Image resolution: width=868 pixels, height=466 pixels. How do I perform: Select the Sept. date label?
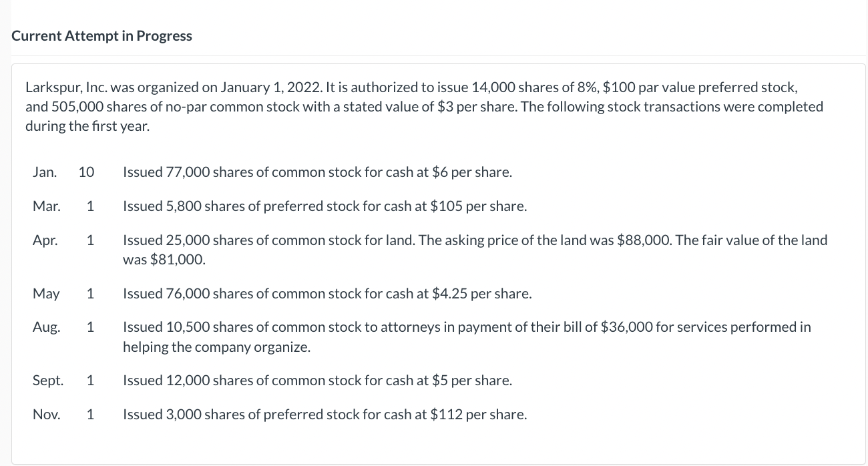click(48, 381)
